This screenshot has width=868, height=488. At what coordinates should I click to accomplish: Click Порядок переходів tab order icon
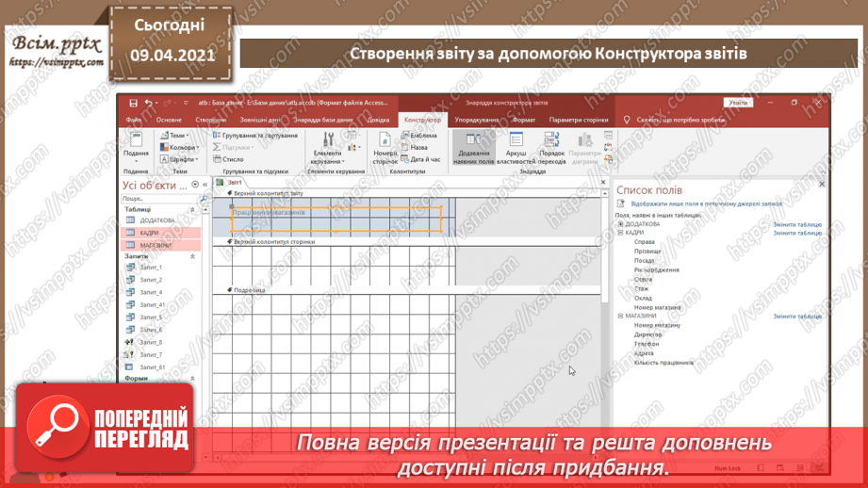tap(552, 139)
